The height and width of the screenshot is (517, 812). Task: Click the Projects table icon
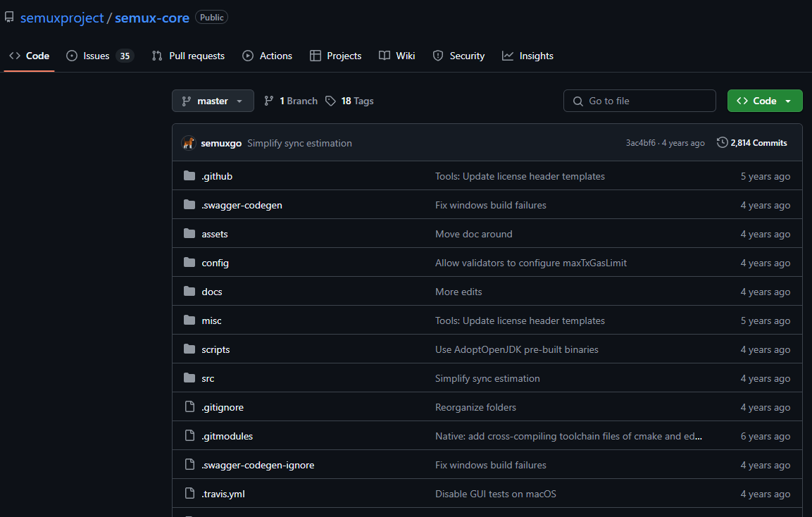(316, 56)
